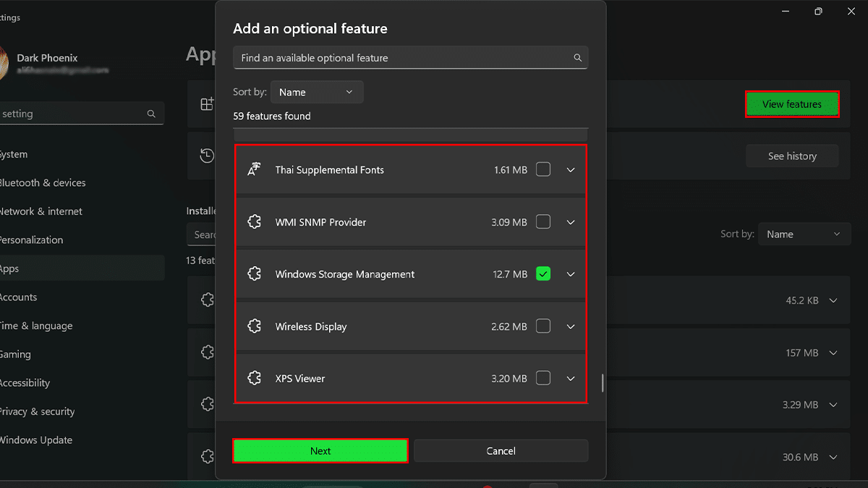Click the optional feature history clock icon

click(x=207, y=156)
